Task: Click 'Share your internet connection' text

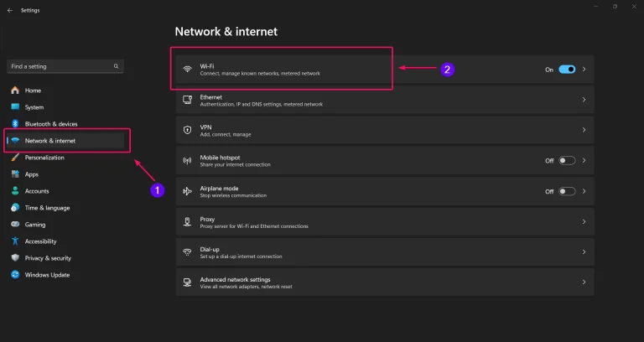Action: point(236,164)
